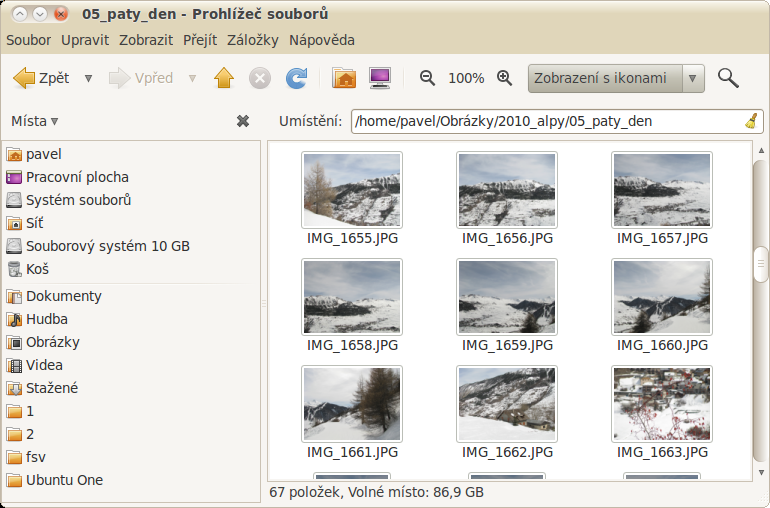770x508 pixels.
Task: Select the IMG_1656.JPG thumbnail
Action: (x=507, y=190)
